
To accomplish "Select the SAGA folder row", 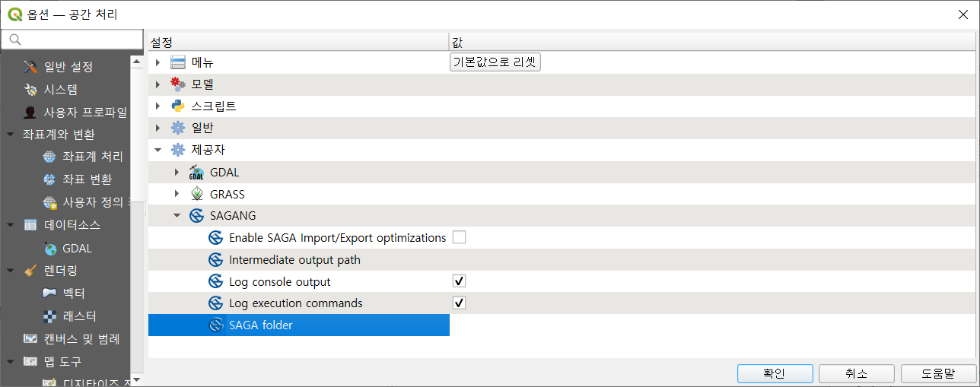I will (299, 325).
